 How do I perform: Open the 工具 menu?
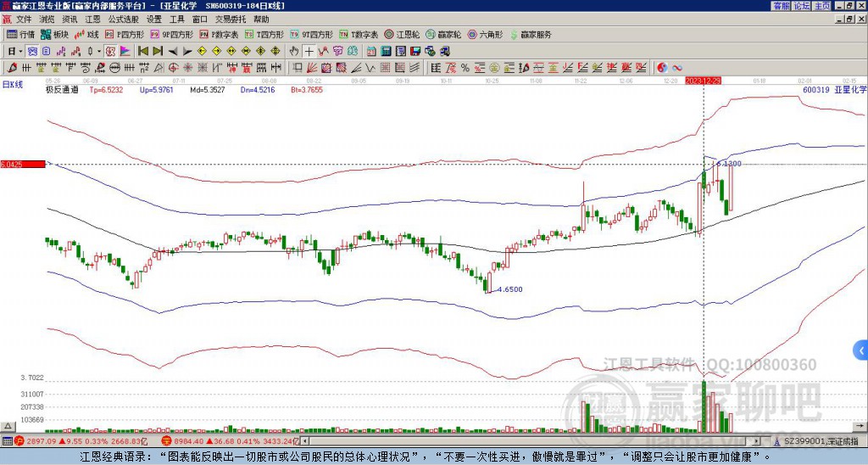[x=177, y=20]
